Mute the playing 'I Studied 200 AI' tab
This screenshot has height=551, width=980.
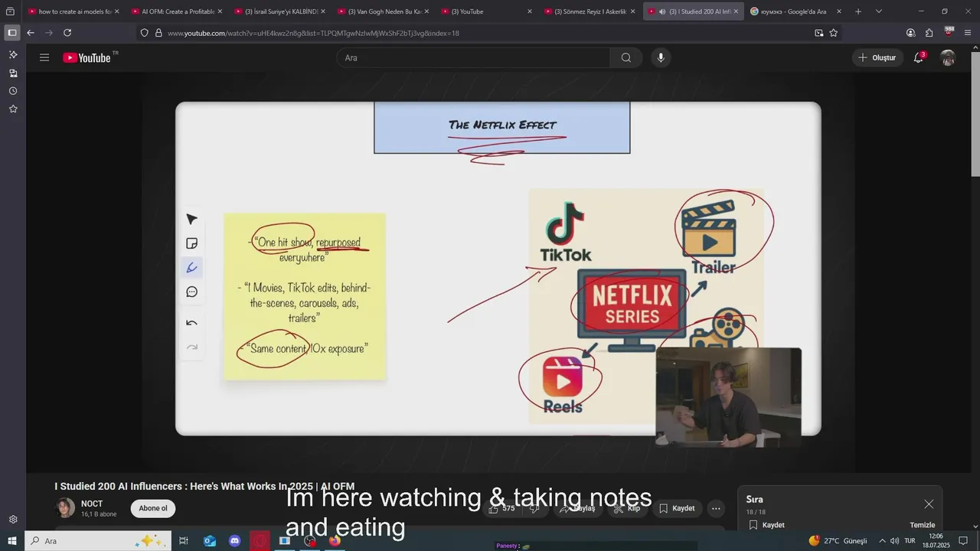pos(662,11)
